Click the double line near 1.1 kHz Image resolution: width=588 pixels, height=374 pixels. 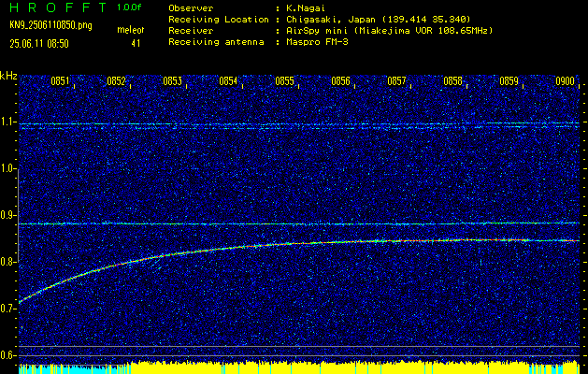click(x=299, y=126)
